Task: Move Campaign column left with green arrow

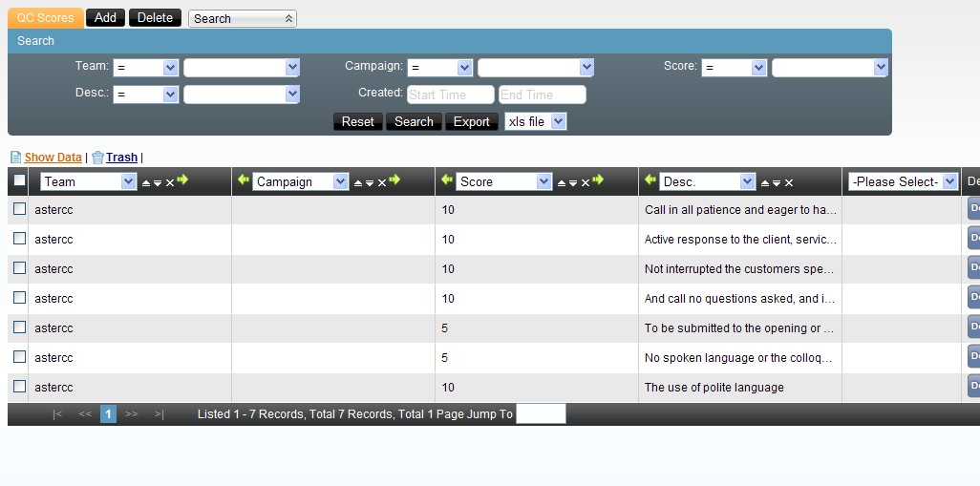Action: pos(244,180)
